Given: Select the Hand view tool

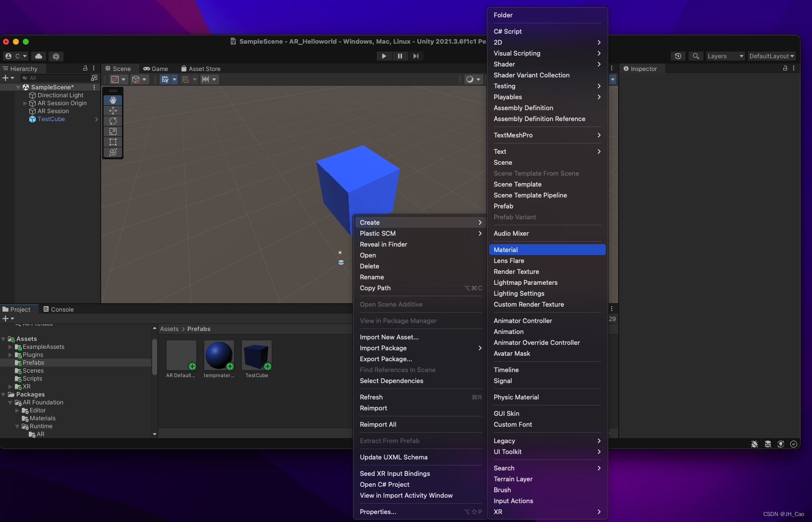Looking at the screenshot, I should (113, 100).
